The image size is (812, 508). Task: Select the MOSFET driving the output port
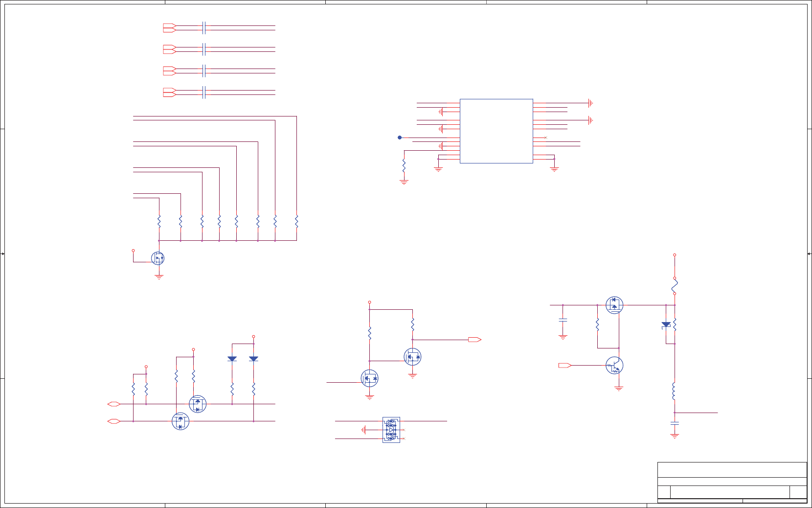412,357
